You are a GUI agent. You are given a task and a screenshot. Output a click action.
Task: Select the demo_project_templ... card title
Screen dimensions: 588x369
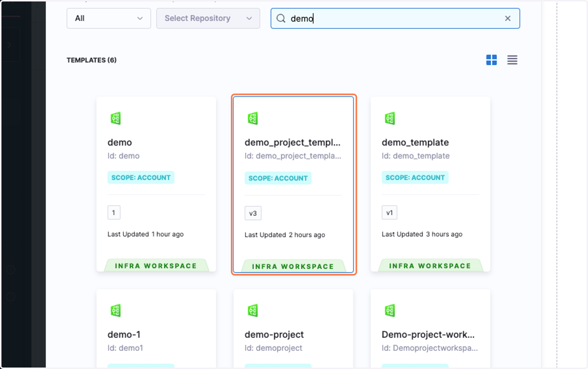[x=293, y=142]
